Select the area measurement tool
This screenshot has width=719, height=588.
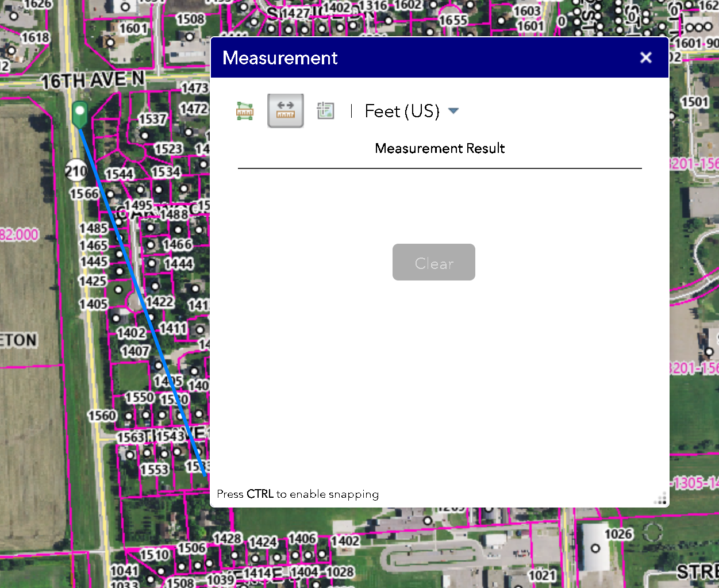(244, 110)
